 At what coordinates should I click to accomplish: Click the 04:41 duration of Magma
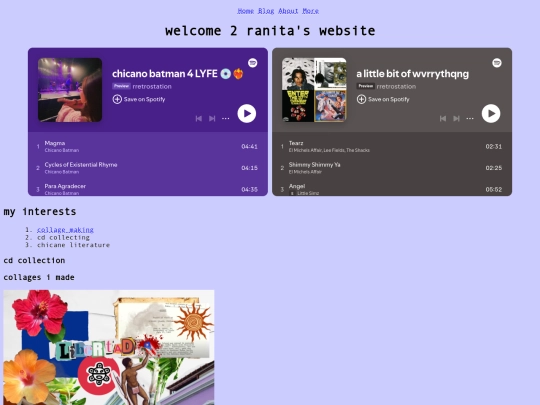[x=249, y=146]
